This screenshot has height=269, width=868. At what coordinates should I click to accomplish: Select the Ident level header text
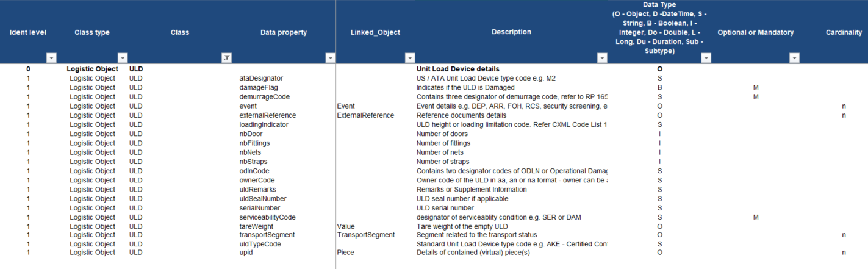pyautogui.click(x=28, y=32)
